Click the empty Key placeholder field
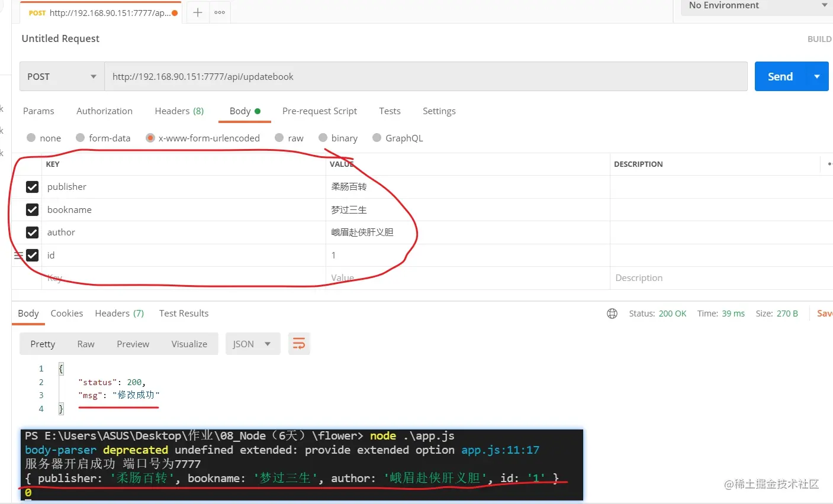Screen dimensions: 833x504 (x=184, y=278)
